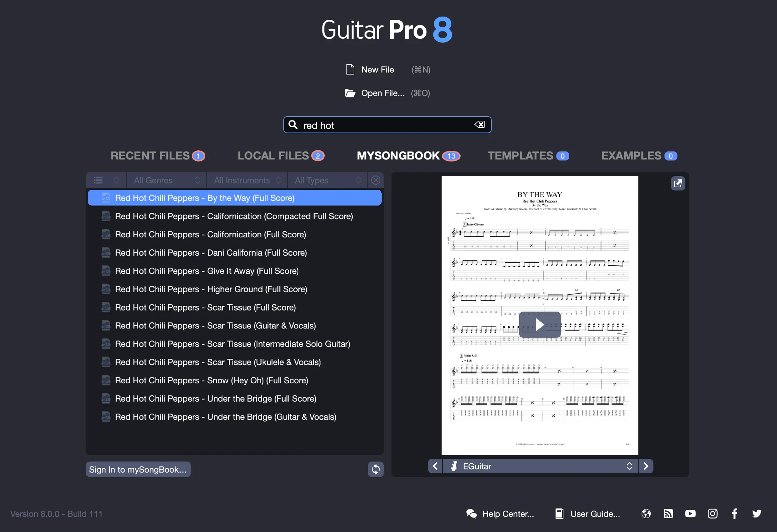Select Scar Tissue (Guitar & Vocals)
The width and height of the screenshot is (777, 532).
(x=235, y=326)
